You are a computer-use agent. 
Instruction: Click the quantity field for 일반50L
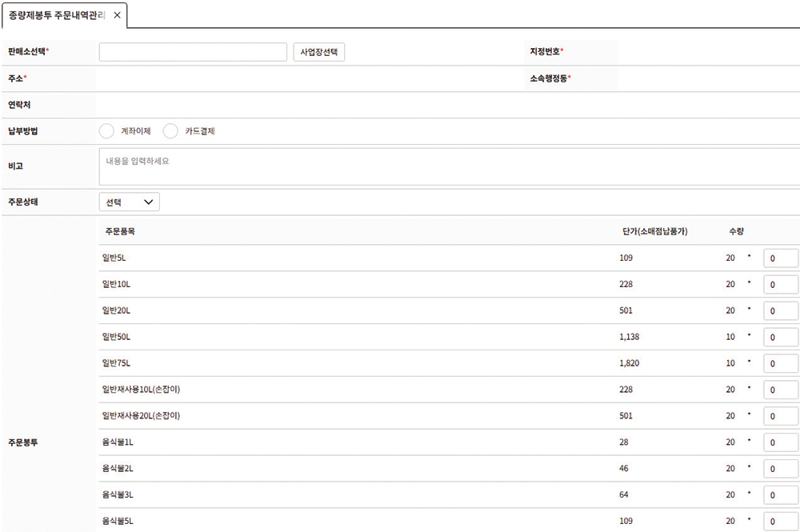pyautogui.click(x=780, y=338)
